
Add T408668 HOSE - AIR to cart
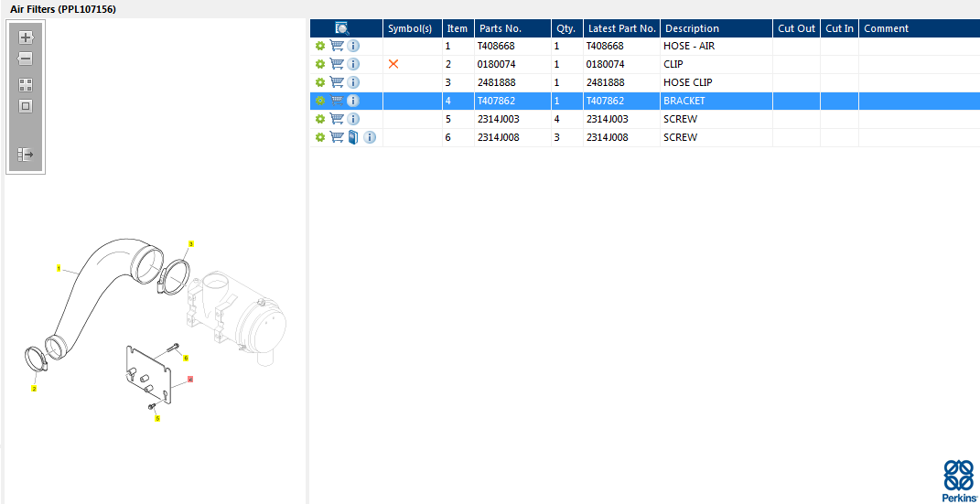[337, 46]
